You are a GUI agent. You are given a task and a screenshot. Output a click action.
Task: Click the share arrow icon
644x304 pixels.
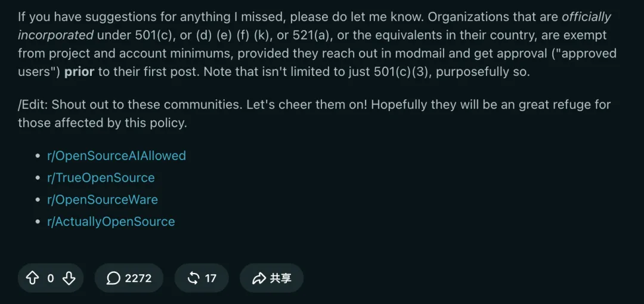pos(259,278)
